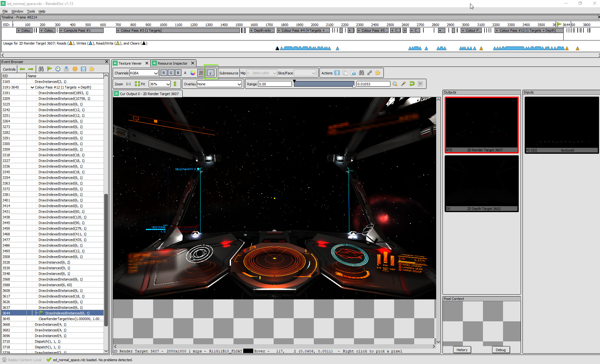Click the texture view horizontal scrollbar
Image resolution: width=600 pixels, height=364 pixels.
point(275,346)
